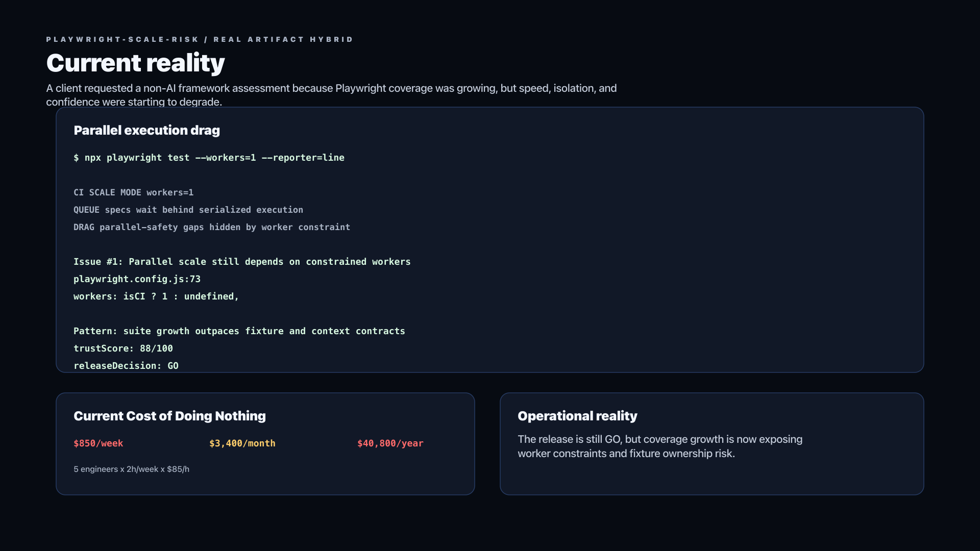The image size is (980, 551).
Task: Click the trustScore: 88/100 value
Action: click(123, 348)
